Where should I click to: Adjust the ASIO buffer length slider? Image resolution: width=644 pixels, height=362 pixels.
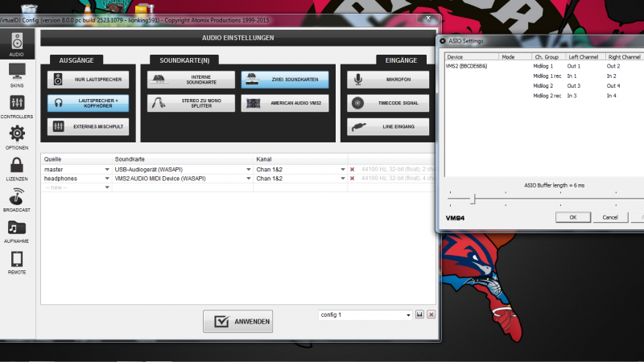point(473,199)
